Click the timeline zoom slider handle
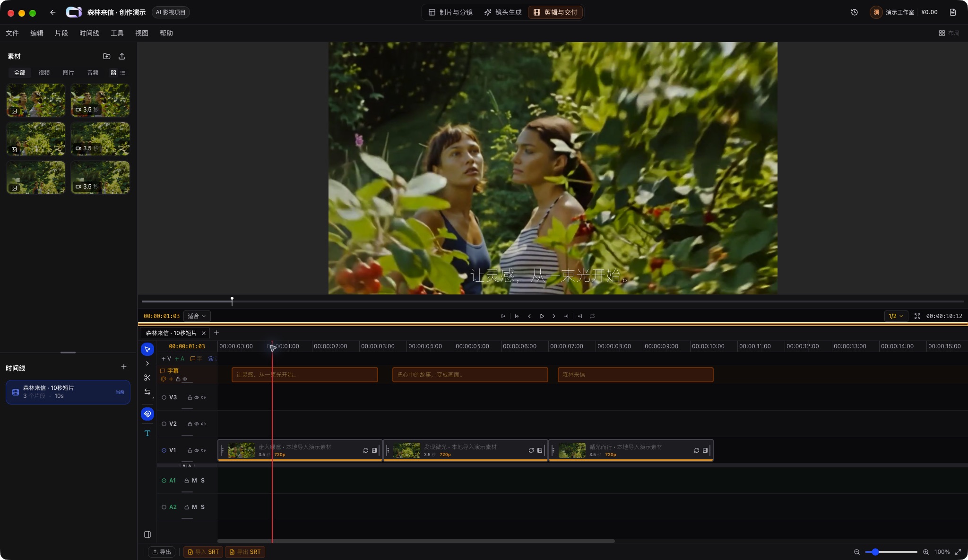Screen dimensions: 968x560 (875, 552)
